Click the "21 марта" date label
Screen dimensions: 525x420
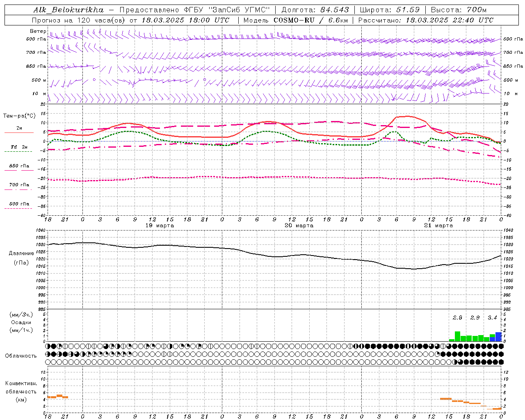438,226
